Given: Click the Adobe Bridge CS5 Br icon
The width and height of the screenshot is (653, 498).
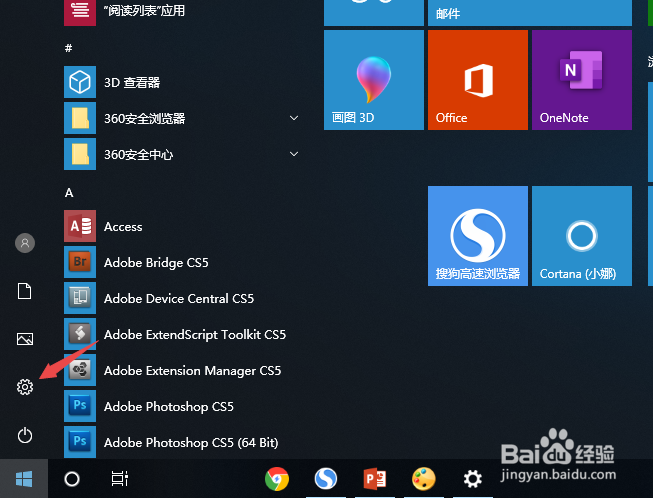Looking at the screenshot, I should (80, 262).
